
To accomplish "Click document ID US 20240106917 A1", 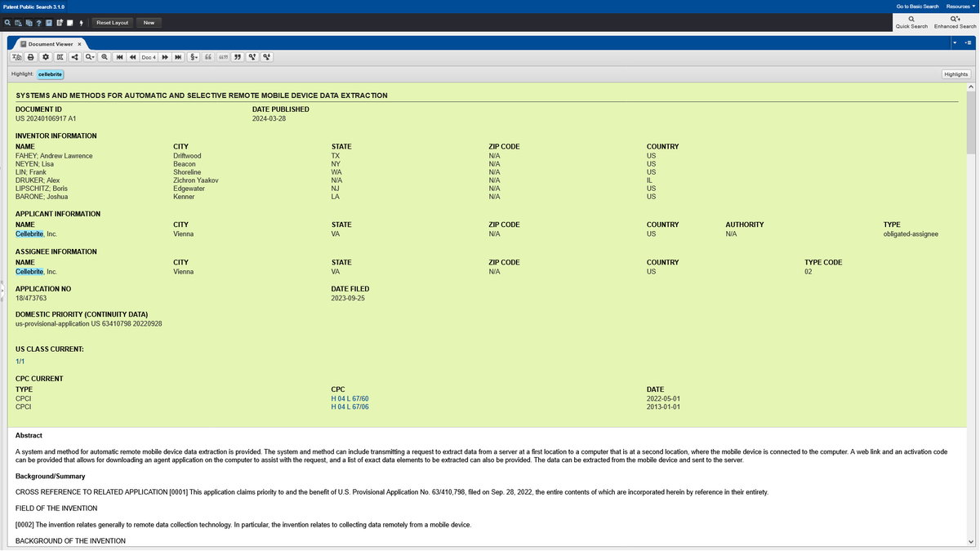I will pos(46,118).
